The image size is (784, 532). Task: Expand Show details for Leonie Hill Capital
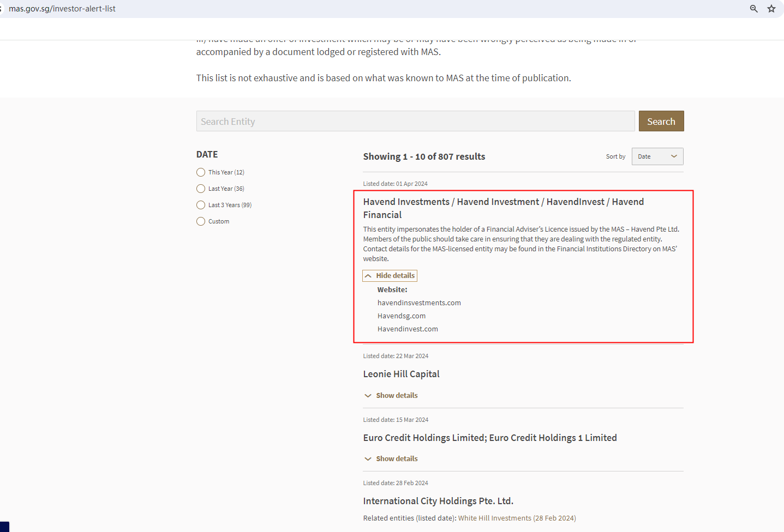click(396, 396)
